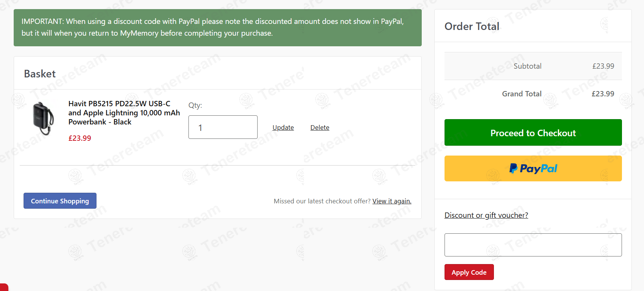Pay with the yellow PayPal button

[533, 168]
